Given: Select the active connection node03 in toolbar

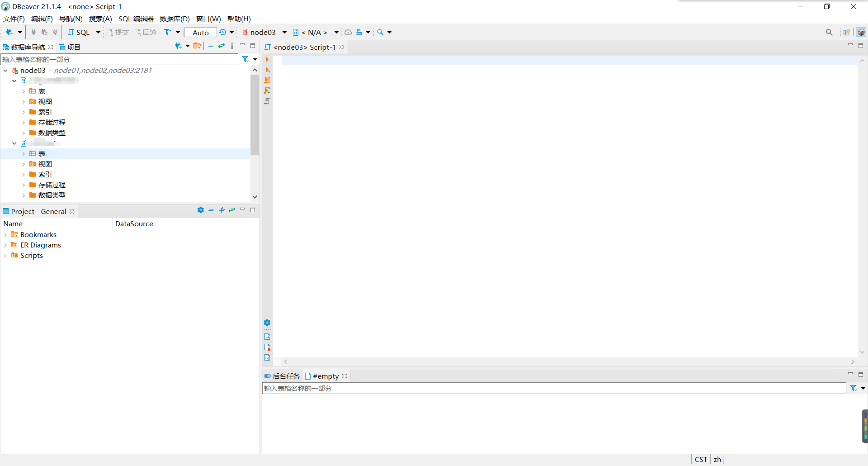Looking at the screenshot, I should 259,32.
